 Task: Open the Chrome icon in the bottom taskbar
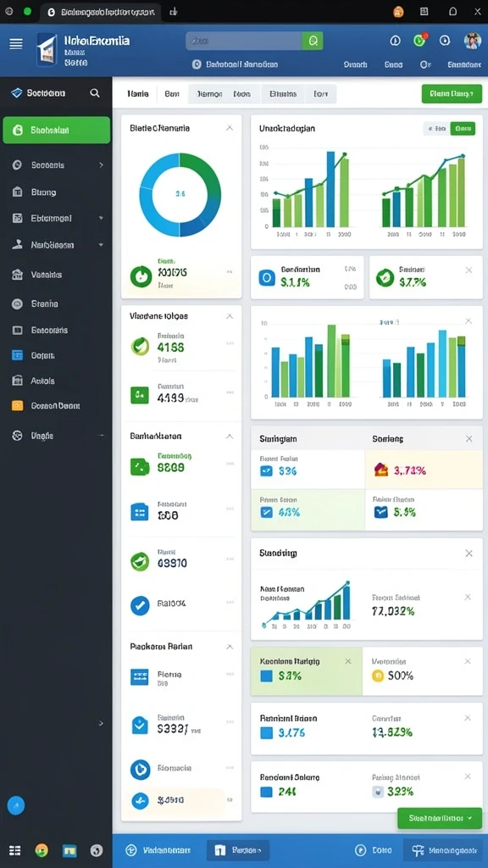42,850
